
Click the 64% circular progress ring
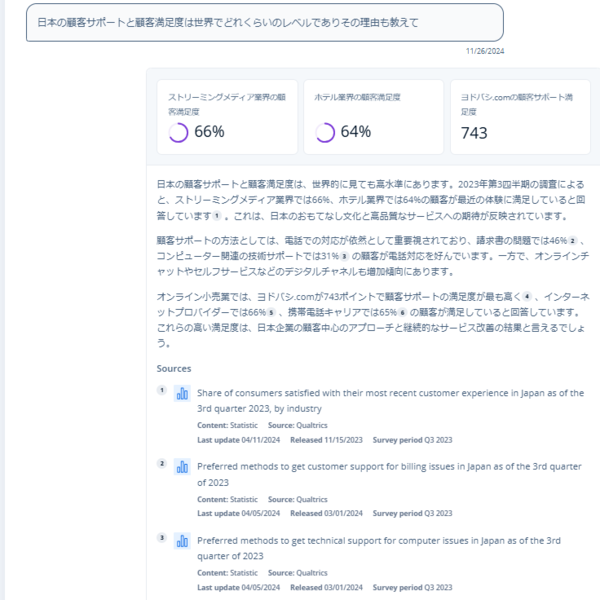click(325, 132)
